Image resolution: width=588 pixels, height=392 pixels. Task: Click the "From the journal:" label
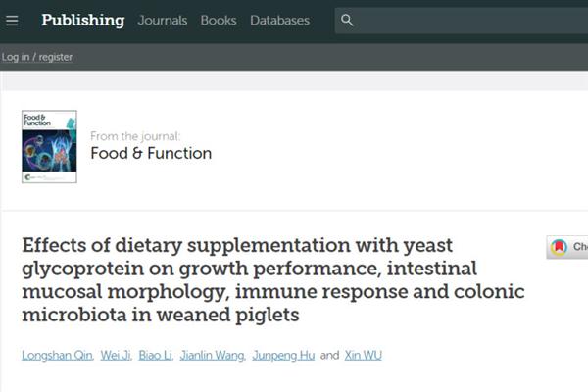[135, 136]
